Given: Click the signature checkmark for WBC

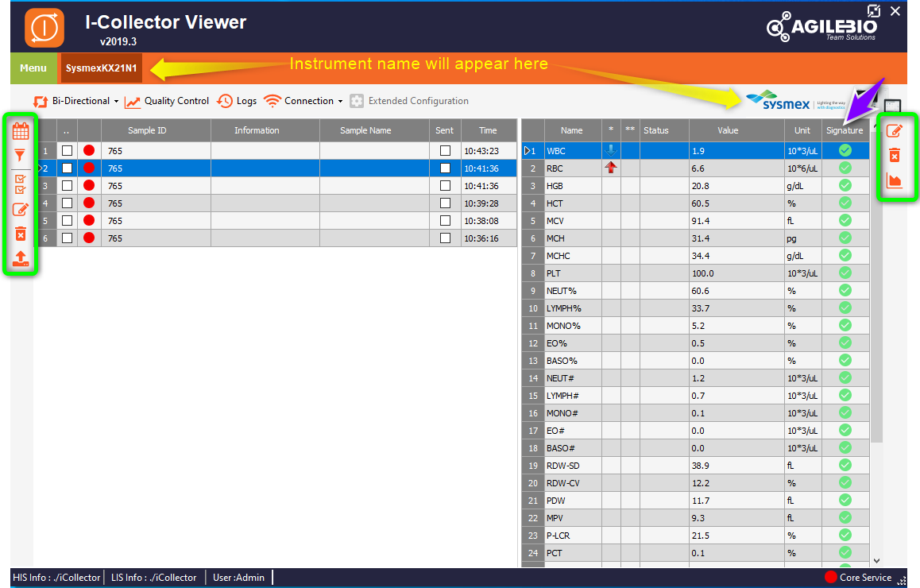Looking at the screenshot, I should [845, 150].
